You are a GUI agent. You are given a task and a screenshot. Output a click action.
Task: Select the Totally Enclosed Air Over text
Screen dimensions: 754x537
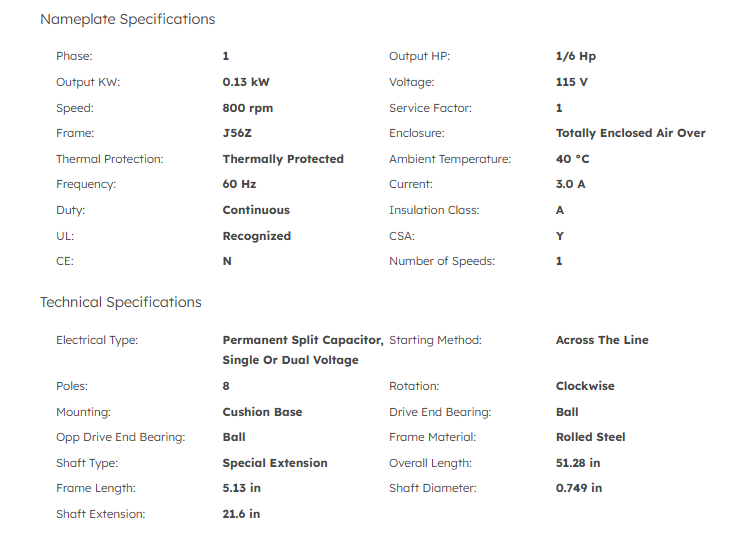(630, 133)
